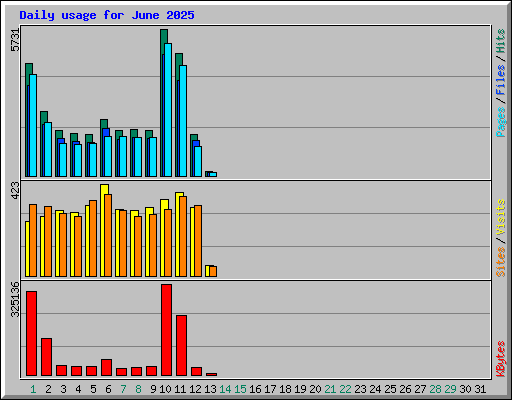Click the day 11 orange sites bar
The height and width of the screenshot is (400, 512).
point(183,236)
